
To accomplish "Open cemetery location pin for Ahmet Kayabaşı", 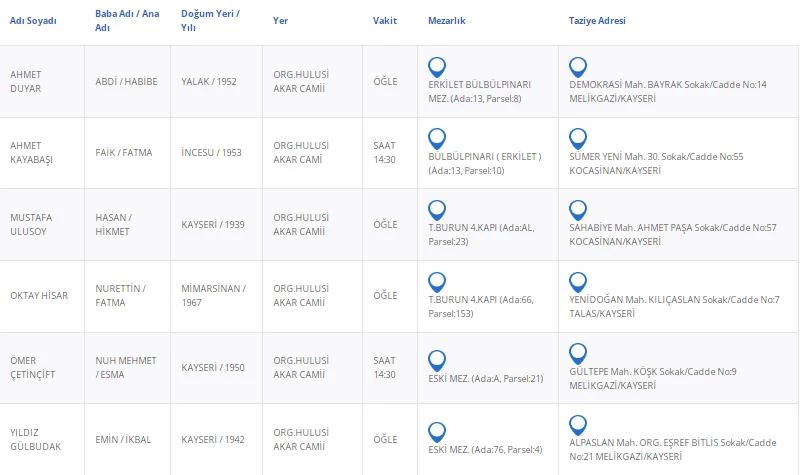I will click(x=436, y=138).
